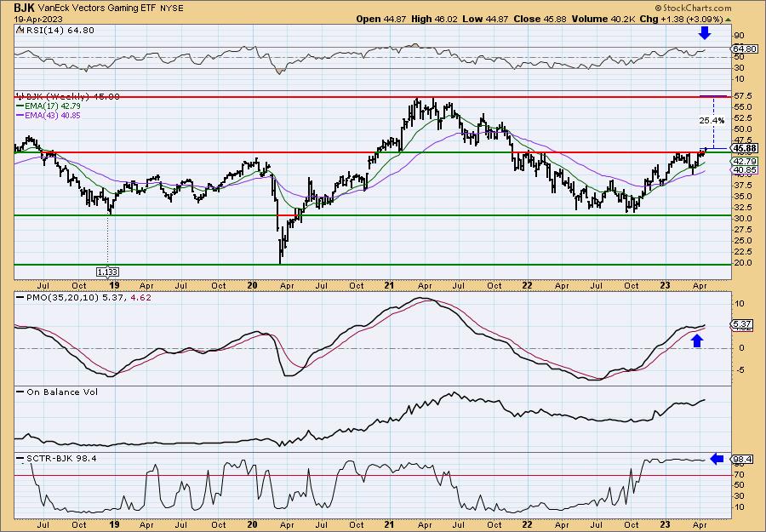Click the RSI line marker icon beside RSI(14)
Viewport: 766px width, 532px height.
(x=20, y=31)
